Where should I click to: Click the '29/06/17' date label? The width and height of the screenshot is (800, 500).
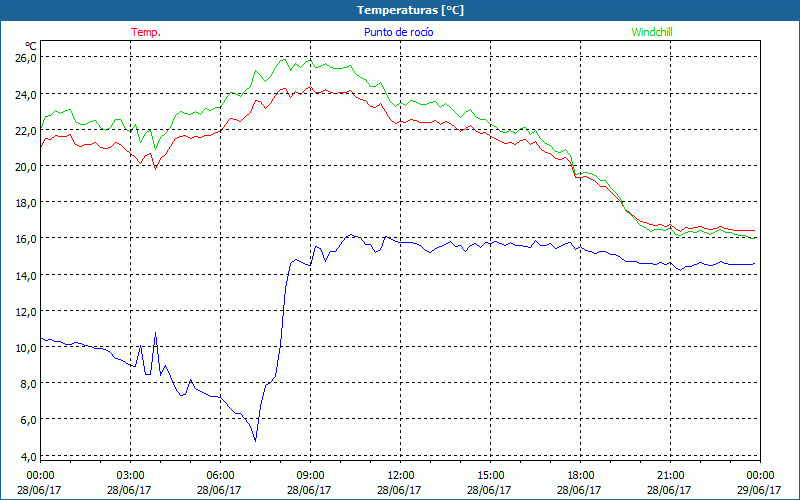(x=759, y=490)
